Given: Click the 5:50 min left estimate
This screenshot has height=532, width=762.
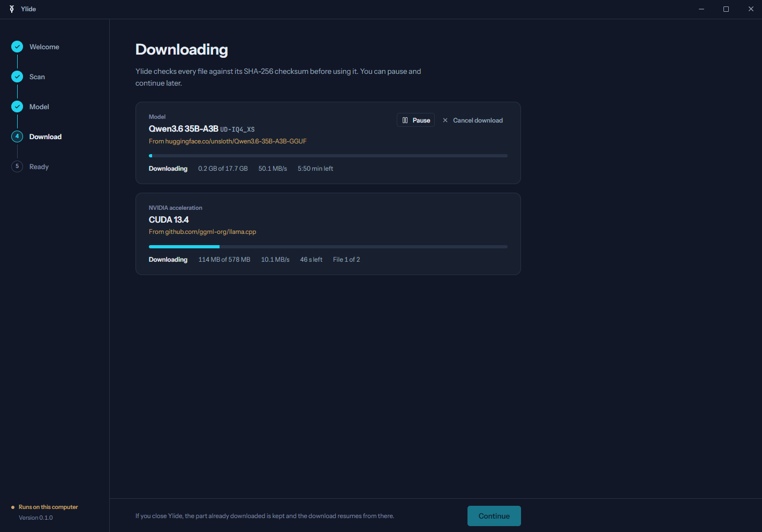Looking at the screenshot, I should 315,169.
